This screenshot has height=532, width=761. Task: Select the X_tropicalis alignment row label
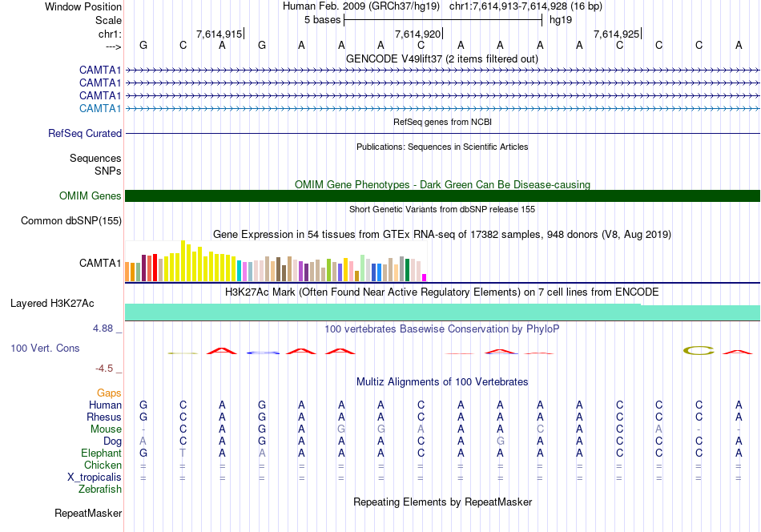click(95, 478)
